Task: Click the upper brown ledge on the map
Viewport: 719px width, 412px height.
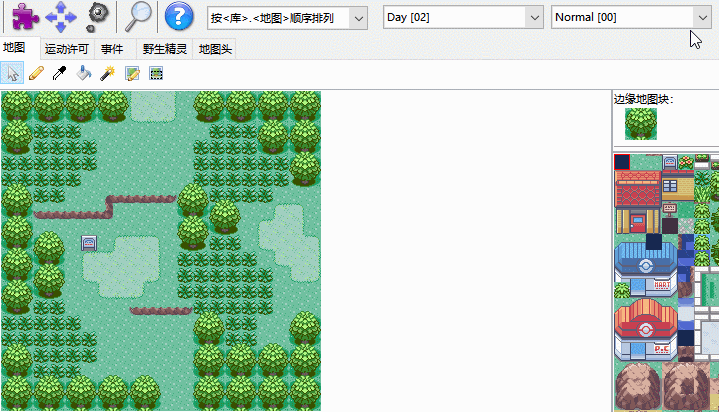Action: [x=105, y=206]
